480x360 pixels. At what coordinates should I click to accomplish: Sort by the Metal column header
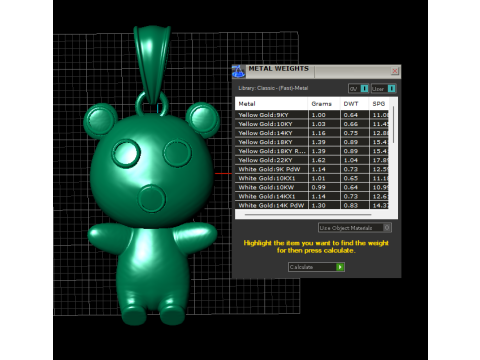click(x=271, y=104)
